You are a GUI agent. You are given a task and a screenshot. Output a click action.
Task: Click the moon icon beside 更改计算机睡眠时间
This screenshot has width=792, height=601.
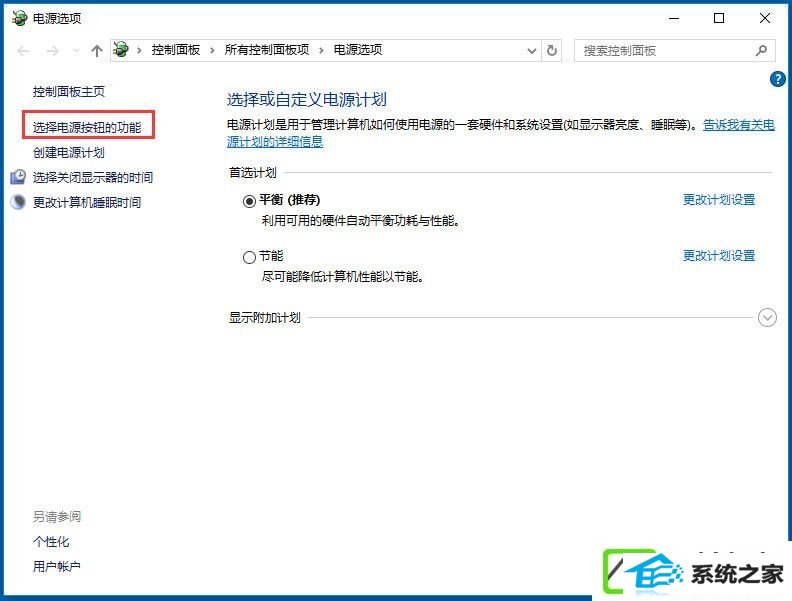[x=18, y=202]
